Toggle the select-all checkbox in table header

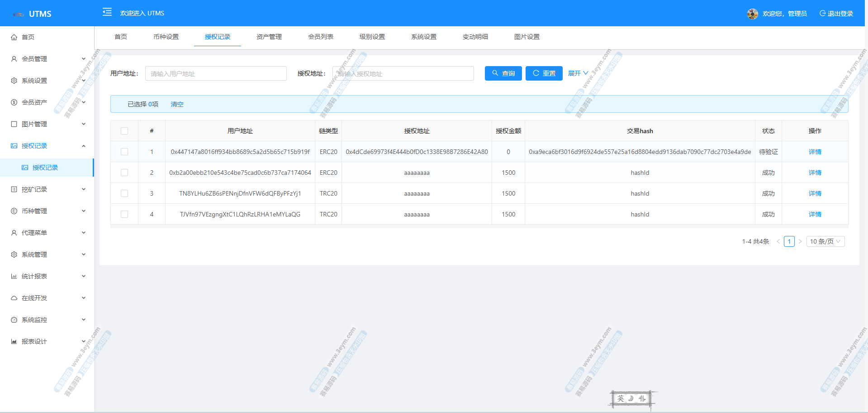[124, 131]
